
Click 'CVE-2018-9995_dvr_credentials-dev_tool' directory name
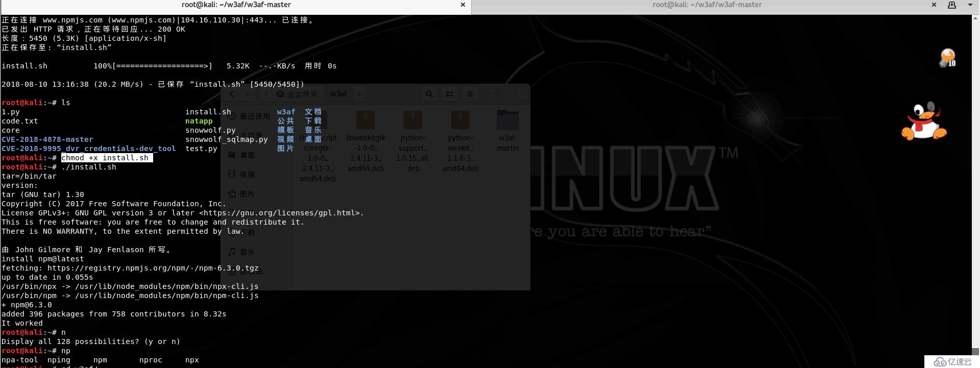point(89,149)
